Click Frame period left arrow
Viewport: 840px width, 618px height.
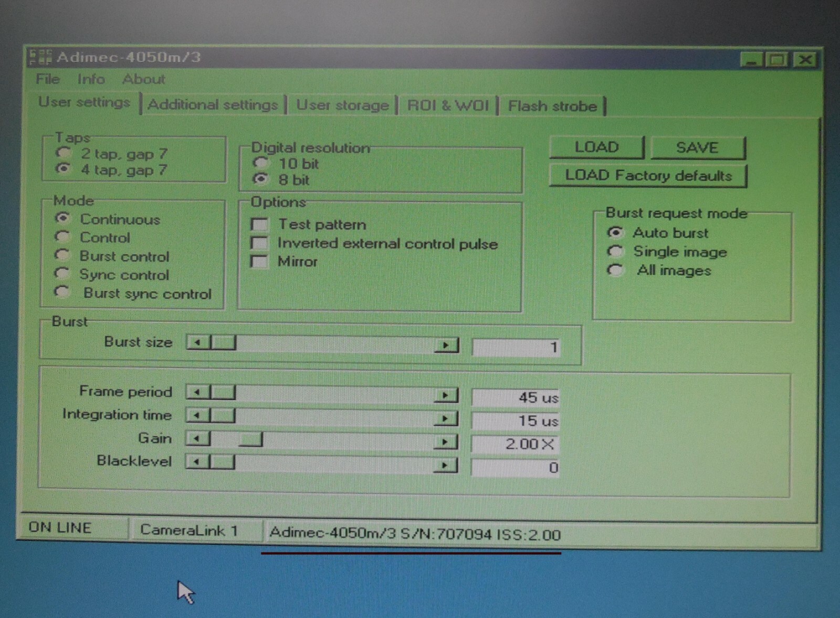198,392
